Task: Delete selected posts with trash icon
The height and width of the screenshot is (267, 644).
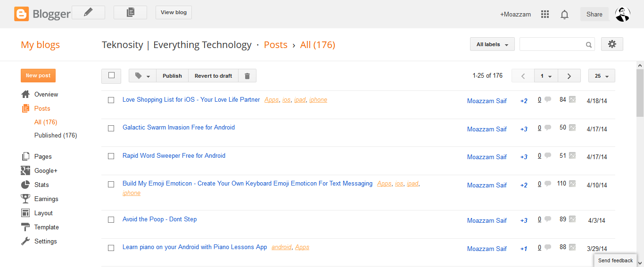Action: pyautogui.click(x=247, y=76)
